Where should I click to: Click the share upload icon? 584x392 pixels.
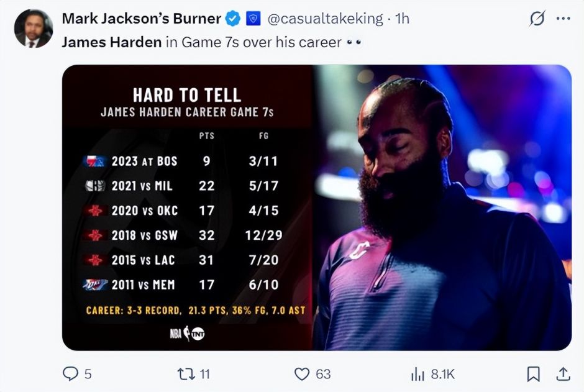(563, 374)
